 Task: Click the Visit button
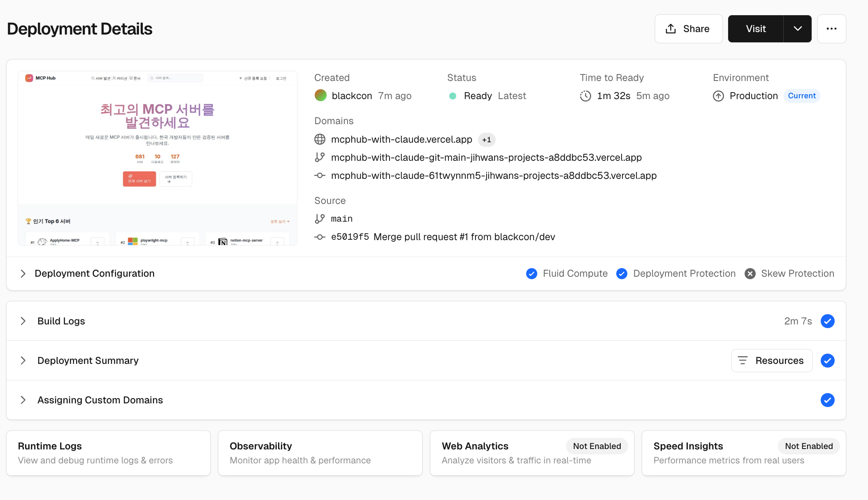pos(756,29)
